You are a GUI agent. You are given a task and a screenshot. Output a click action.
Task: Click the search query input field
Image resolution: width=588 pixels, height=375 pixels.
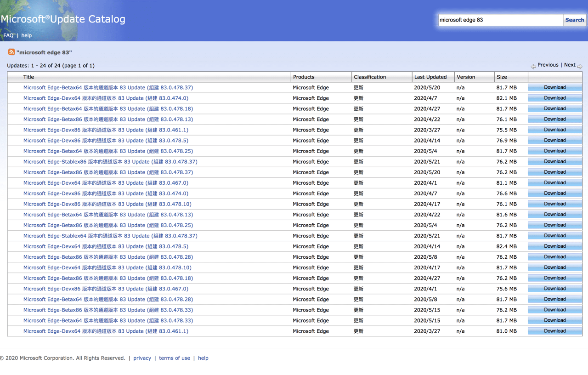pos(501,20)
